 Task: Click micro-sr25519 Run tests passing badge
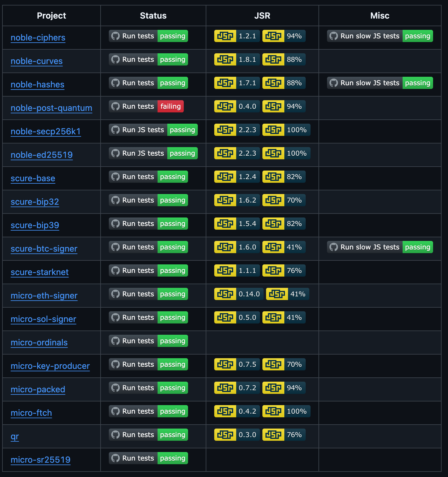tap(148, 458)
